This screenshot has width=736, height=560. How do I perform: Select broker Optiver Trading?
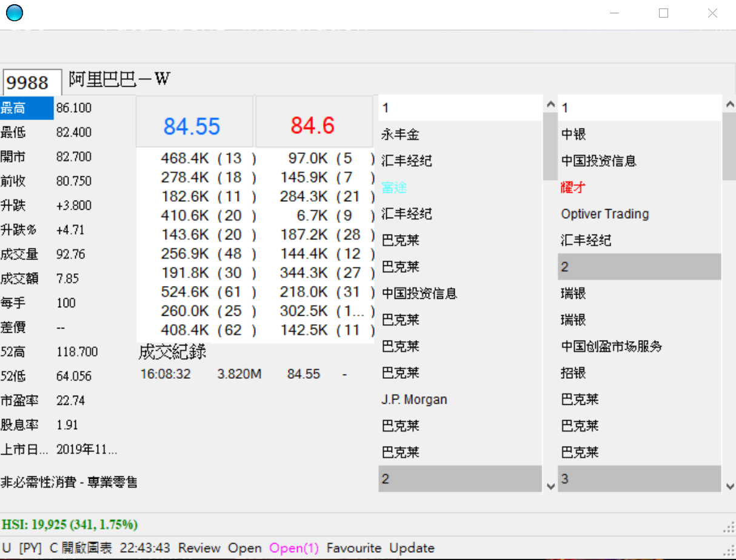[640, 214]
